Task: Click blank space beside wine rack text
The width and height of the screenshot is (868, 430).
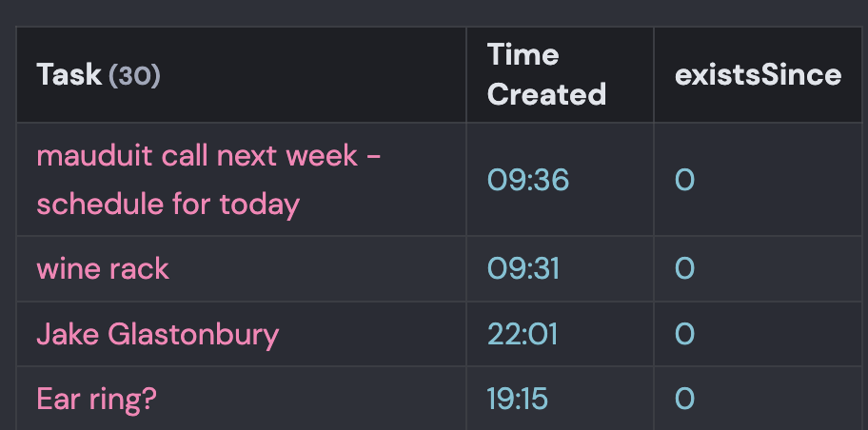Action: pyautogui.click(x=316, y=269)
